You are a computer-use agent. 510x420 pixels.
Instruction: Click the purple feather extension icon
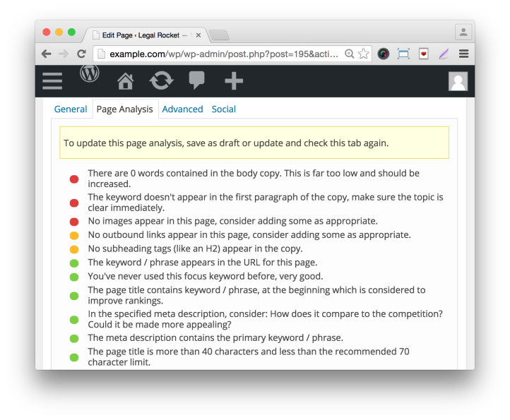444,54
